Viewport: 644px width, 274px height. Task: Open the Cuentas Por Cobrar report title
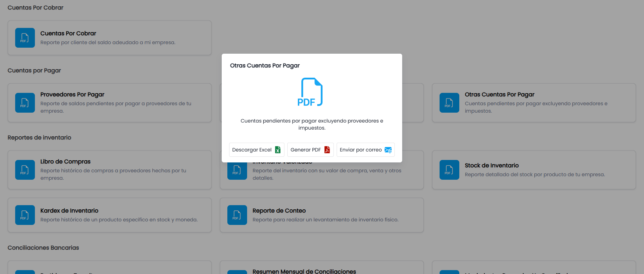[x=68, y=33]
